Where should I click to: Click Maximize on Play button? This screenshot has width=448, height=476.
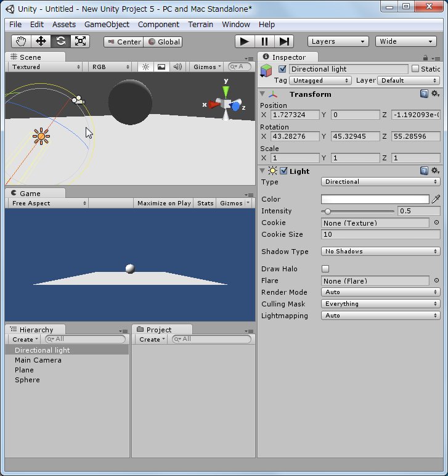pos(164,203)
